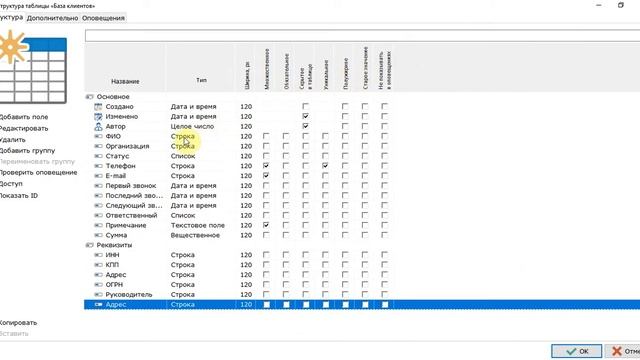Image resolution: width=640 pixels, height=360 pixels.
Task: Click the Тип column header
Action: (x=201, y=80)
